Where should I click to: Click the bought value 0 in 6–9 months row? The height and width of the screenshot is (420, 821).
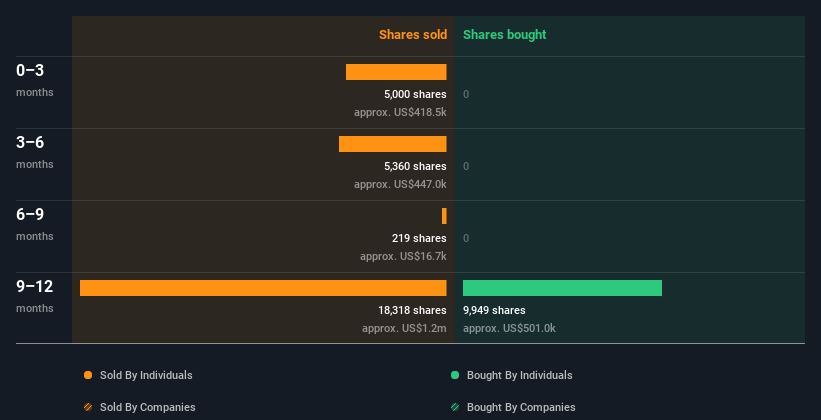coord(466,238)
